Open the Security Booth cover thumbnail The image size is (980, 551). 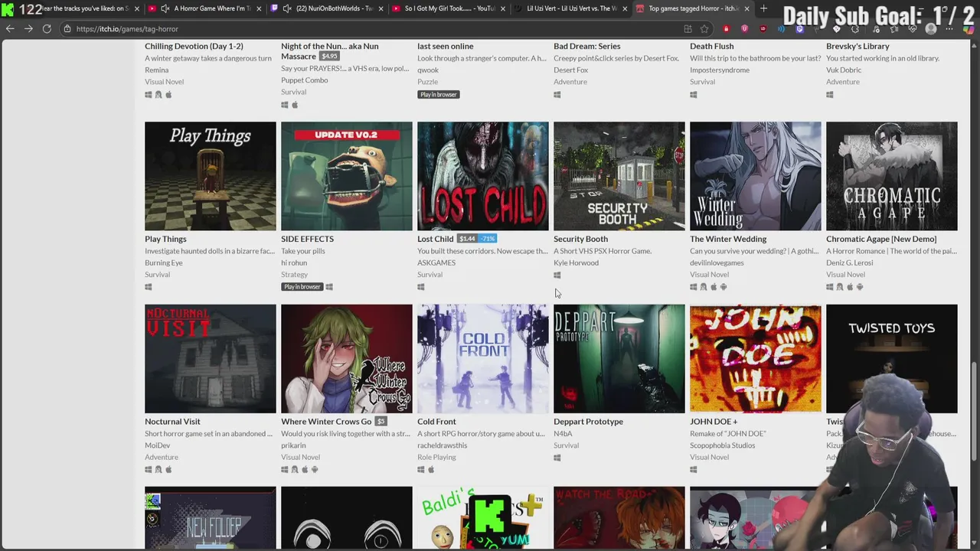619,176
